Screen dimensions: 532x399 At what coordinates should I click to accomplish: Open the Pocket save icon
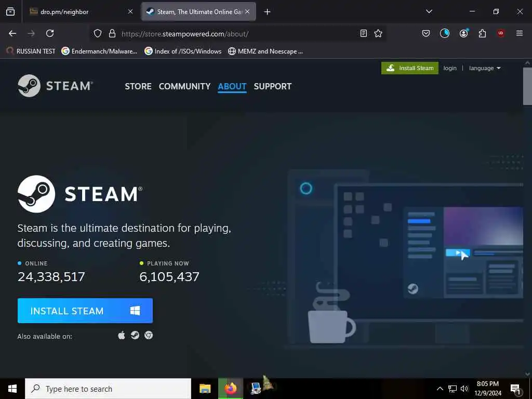426,33
